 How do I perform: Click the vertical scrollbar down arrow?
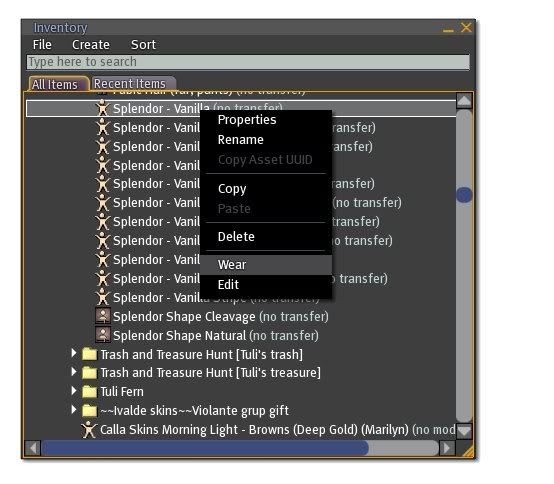pos(464,431)
